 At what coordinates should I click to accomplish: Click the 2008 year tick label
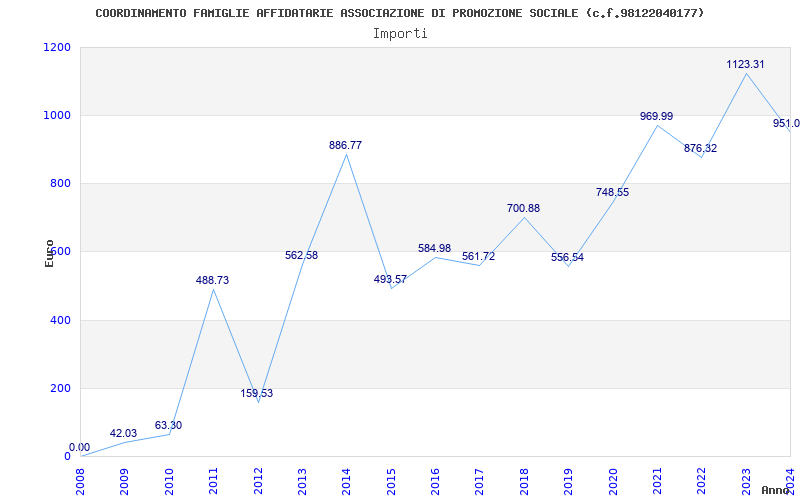click(x=80, y=482)
